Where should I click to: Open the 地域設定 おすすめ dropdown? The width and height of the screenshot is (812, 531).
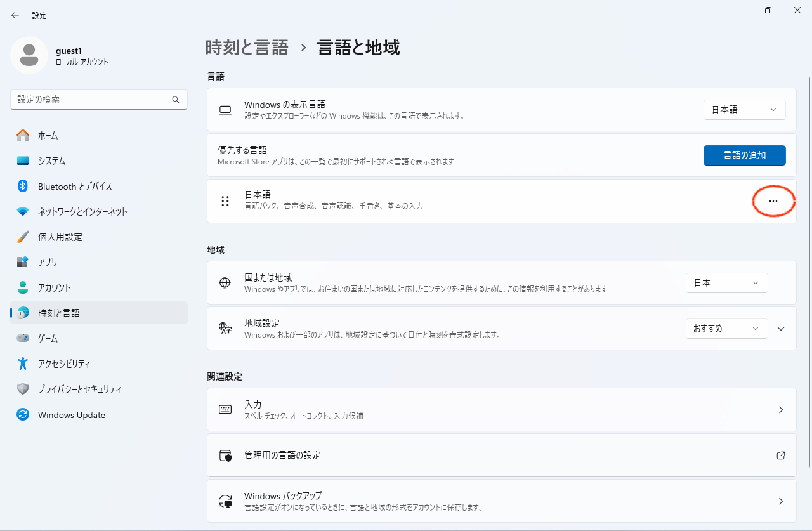click(727, 329)
